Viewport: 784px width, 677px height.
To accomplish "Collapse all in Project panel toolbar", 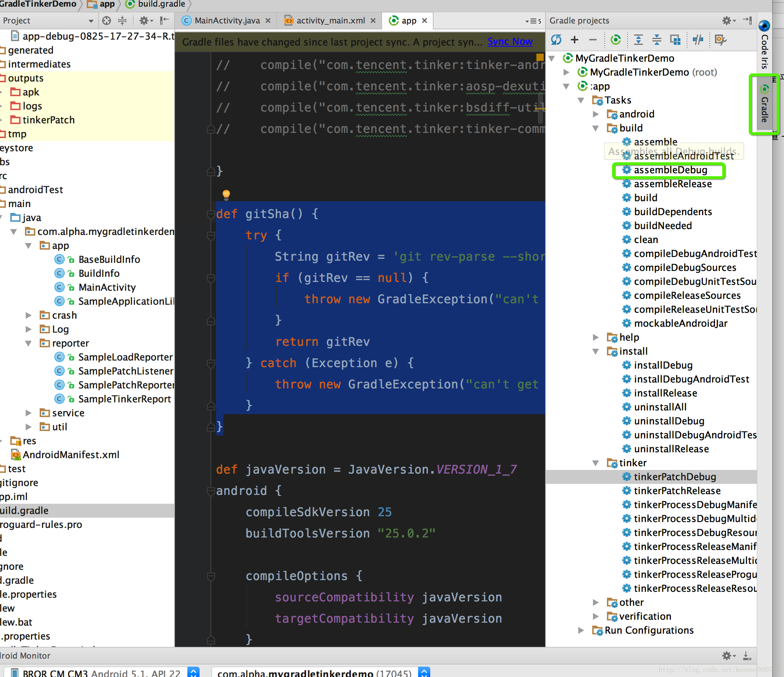I will 122,21.
